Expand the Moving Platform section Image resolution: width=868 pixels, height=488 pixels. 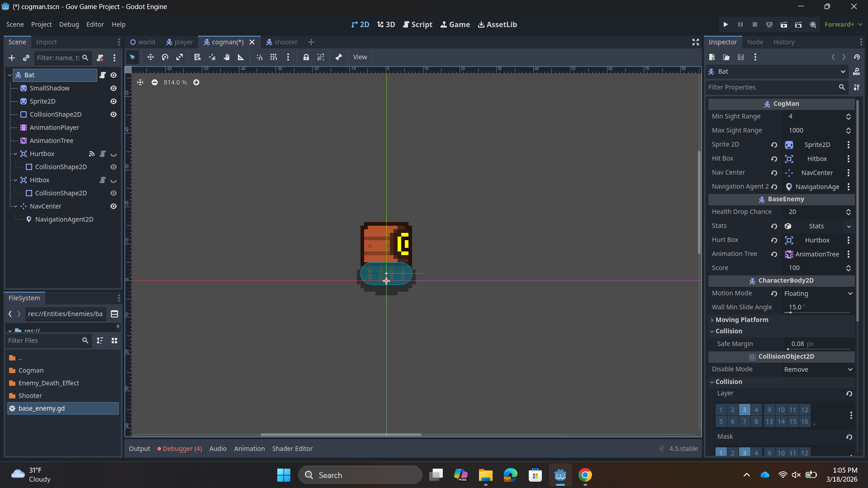coord(742,320)
